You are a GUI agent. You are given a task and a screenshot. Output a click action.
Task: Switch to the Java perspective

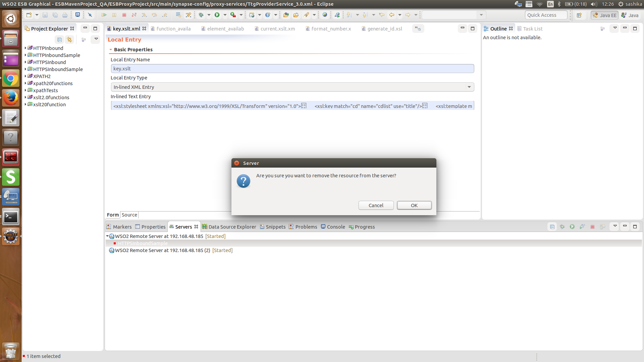tap(630, 15)
